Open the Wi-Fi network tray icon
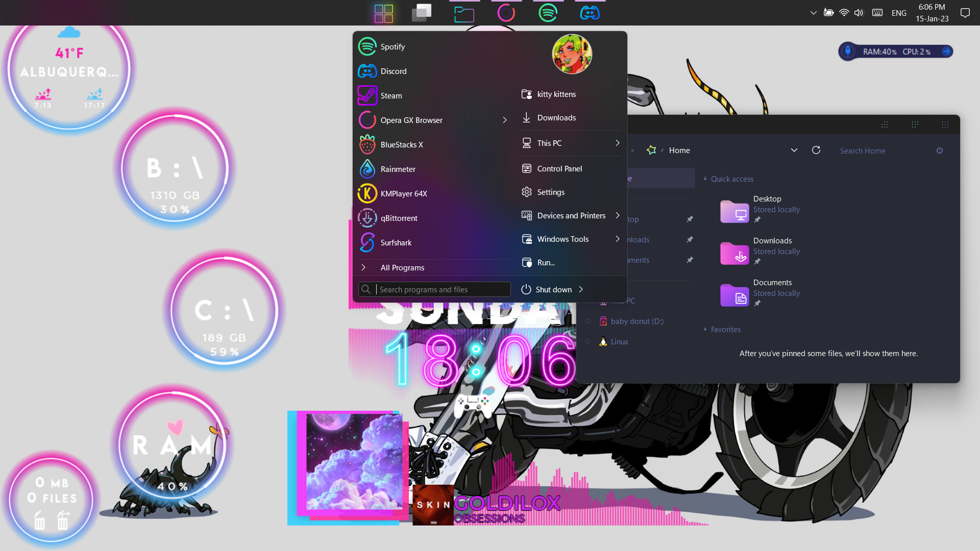980x551 pixels. click(x=844, y=13)
